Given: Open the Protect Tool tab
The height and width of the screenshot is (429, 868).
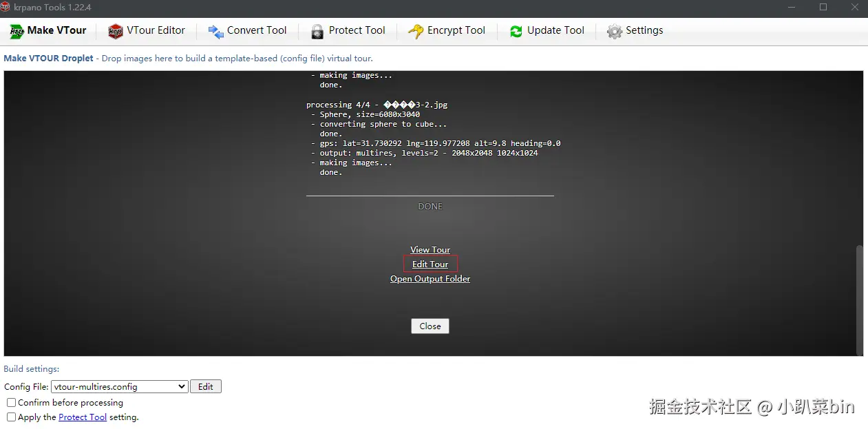Looking at the screenshot, I should click(348, 31).
